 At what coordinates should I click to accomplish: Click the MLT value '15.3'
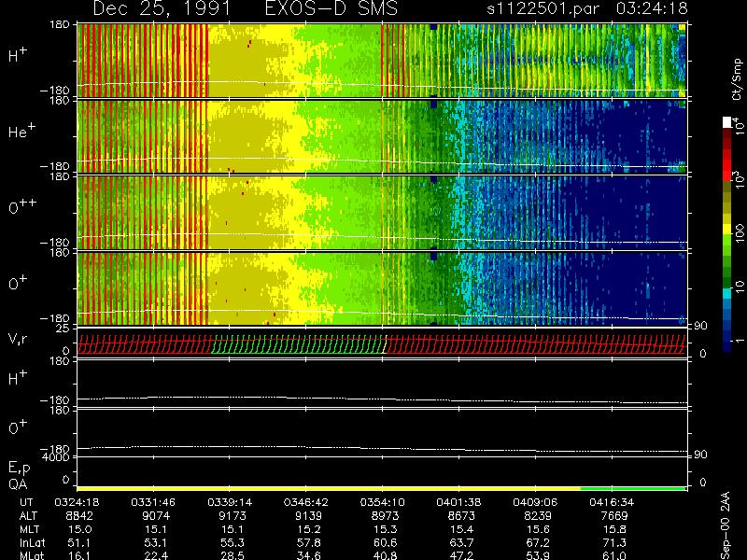click(385, 529)
